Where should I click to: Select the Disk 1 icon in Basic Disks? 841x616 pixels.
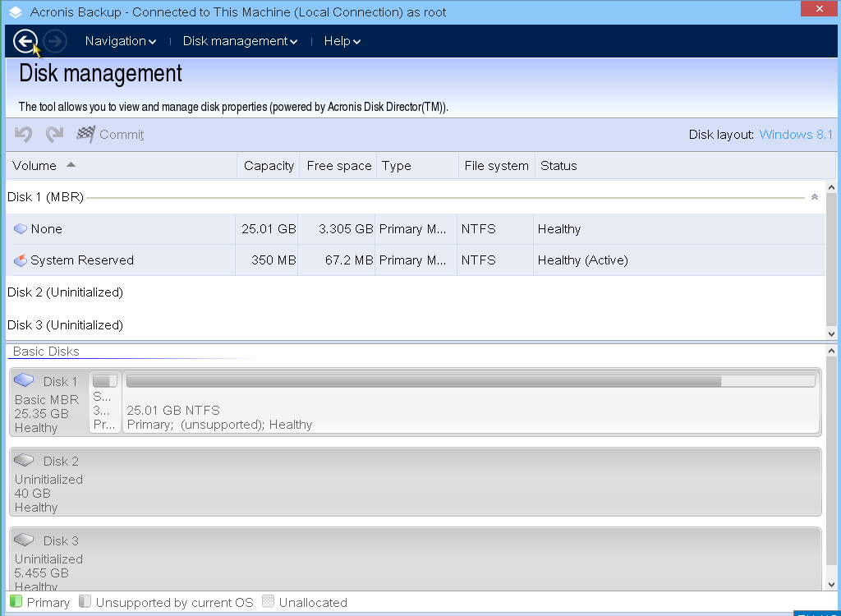pos(24,380)
